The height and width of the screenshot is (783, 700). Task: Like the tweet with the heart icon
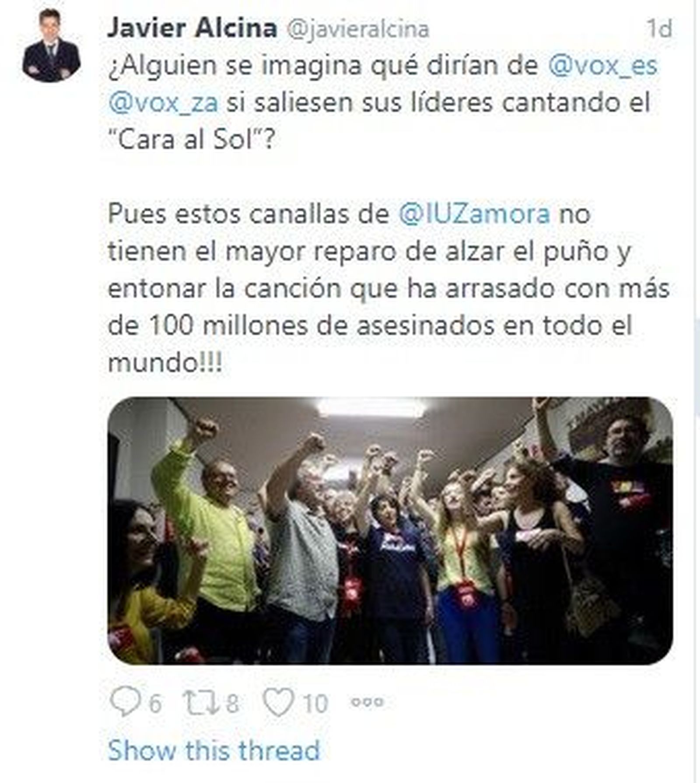pyautogui.click(x=278, y=702)
